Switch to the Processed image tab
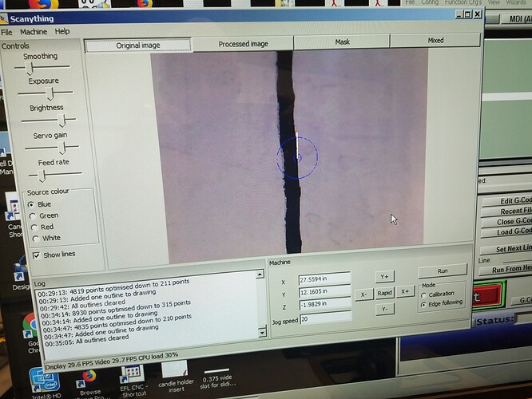Screen dimensions: 532x399 pos(243,44)
